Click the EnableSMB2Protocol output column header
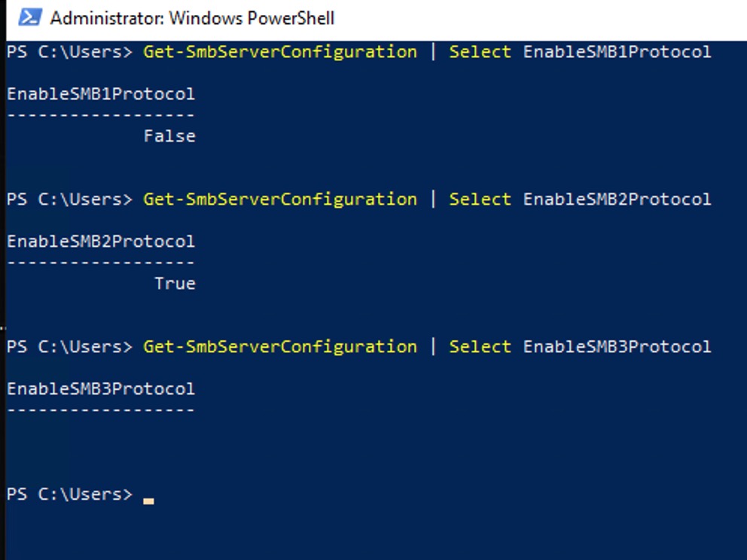Viewport: 747px width, 560px height. (101, 242)
